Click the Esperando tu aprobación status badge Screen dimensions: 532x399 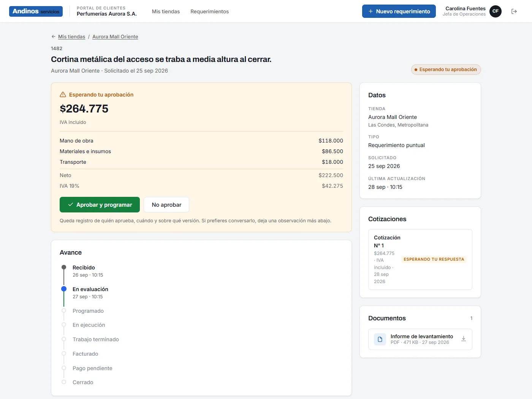point(446,70)
